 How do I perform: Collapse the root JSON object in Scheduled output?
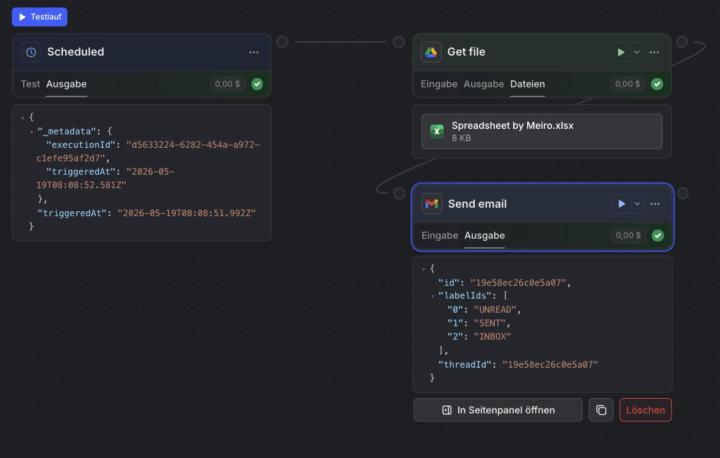[22, 118]
